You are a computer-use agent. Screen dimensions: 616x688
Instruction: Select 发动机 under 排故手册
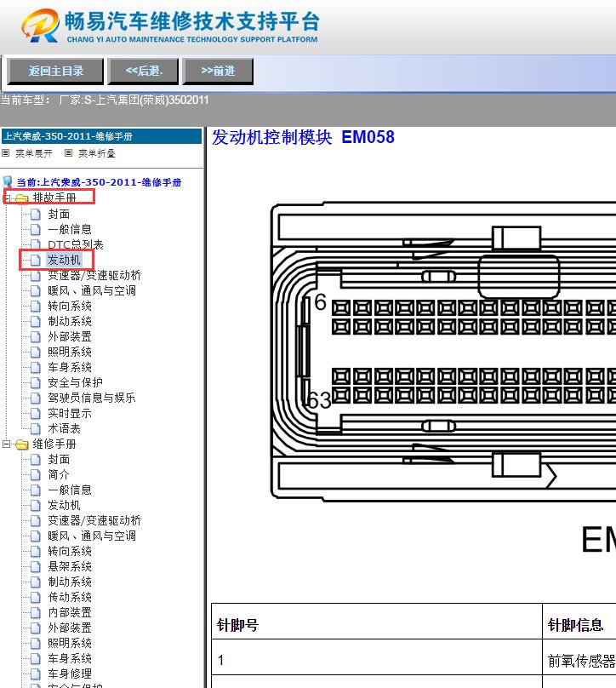coord(64,260)
